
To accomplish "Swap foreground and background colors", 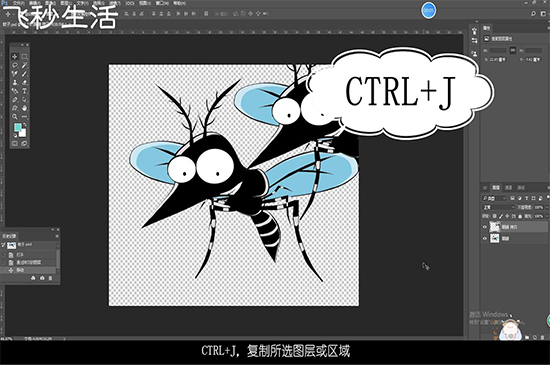I will [x=25, y=125].
